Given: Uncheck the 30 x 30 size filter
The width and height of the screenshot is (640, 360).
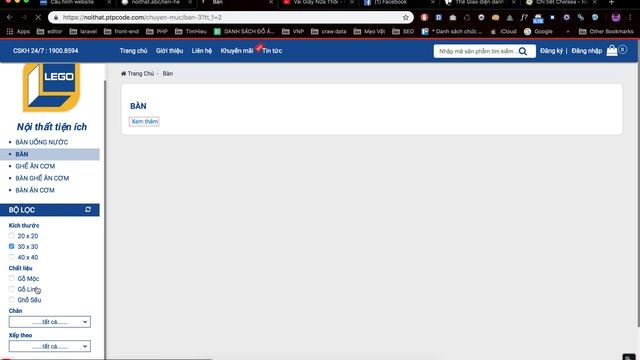Looking at the screenshot, I should (11, 246).
